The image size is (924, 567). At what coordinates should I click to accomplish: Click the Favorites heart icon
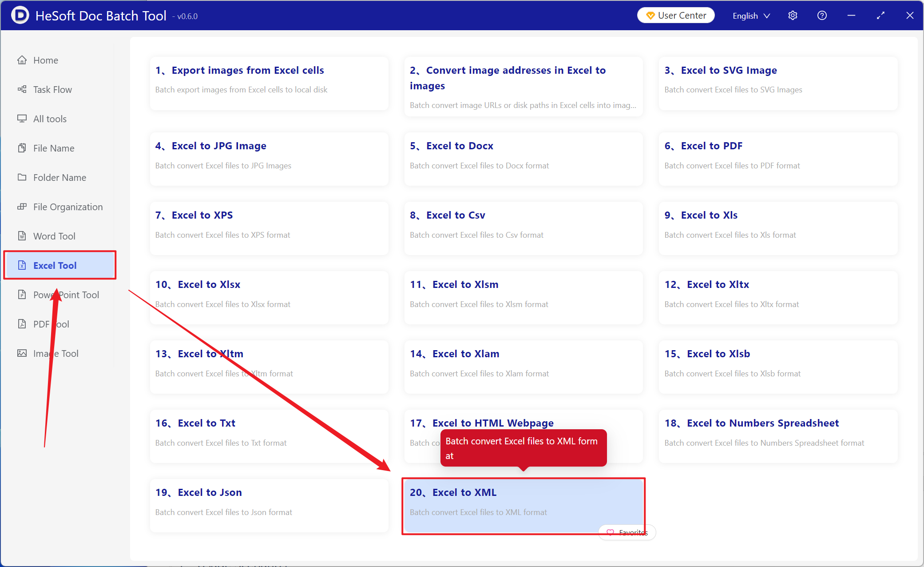(611, 532)
